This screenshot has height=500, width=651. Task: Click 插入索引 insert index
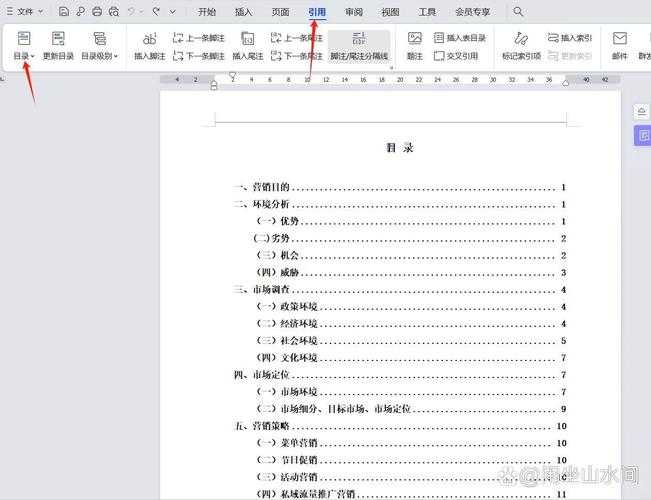point(569,38)
